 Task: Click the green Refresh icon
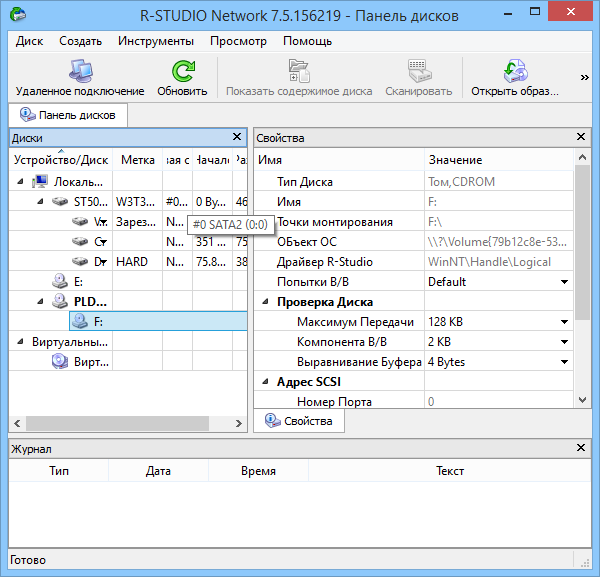182,71
